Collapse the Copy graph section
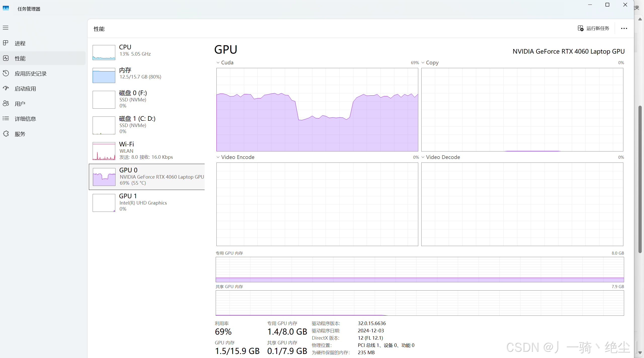The width and height of the screenshot is (644, 358). tap(423, 62)
